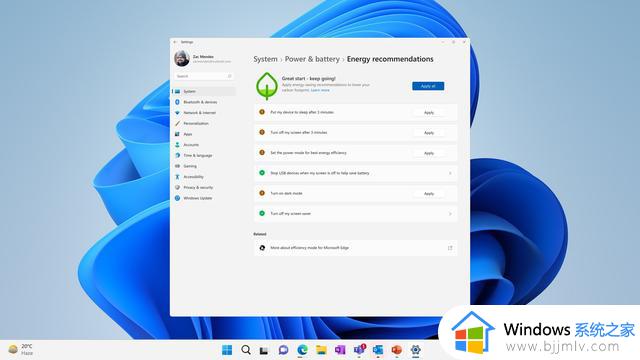The width and height of the screenshot is (640, 360).
Task: Open the System category in sidebar
Action: [x=204, y=91]
